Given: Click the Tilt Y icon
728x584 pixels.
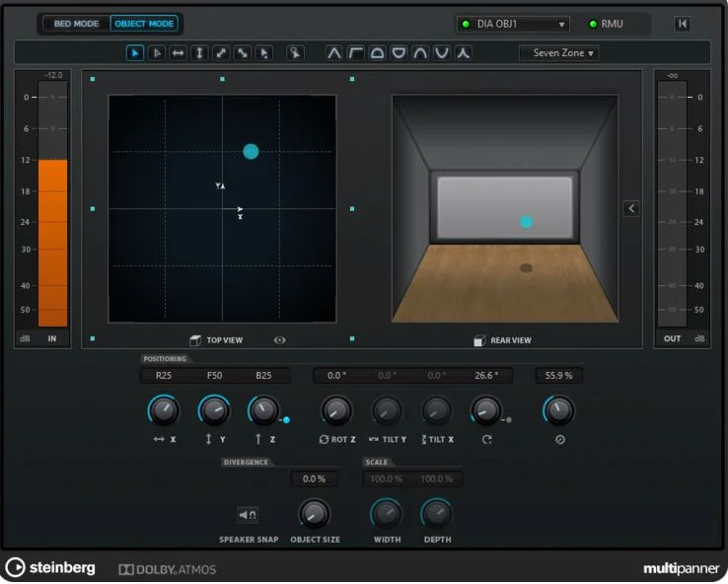Looking at the screenshot, I should click(373, 439).
